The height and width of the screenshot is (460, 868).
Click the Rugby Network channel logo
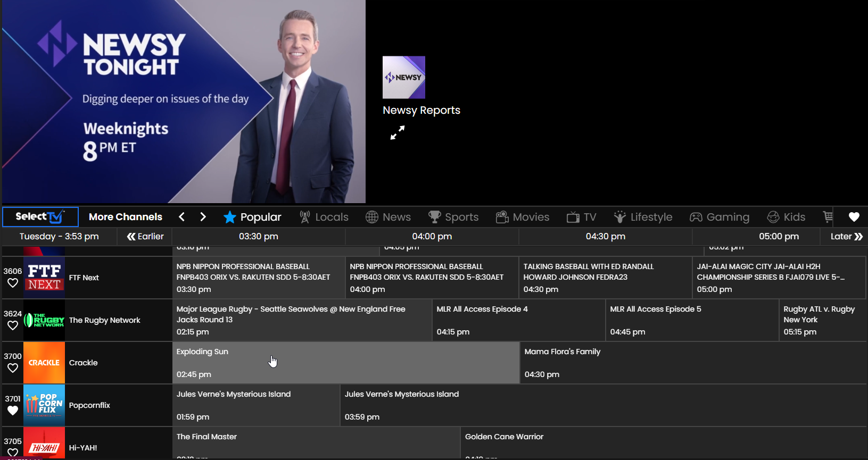pos(44,320)
